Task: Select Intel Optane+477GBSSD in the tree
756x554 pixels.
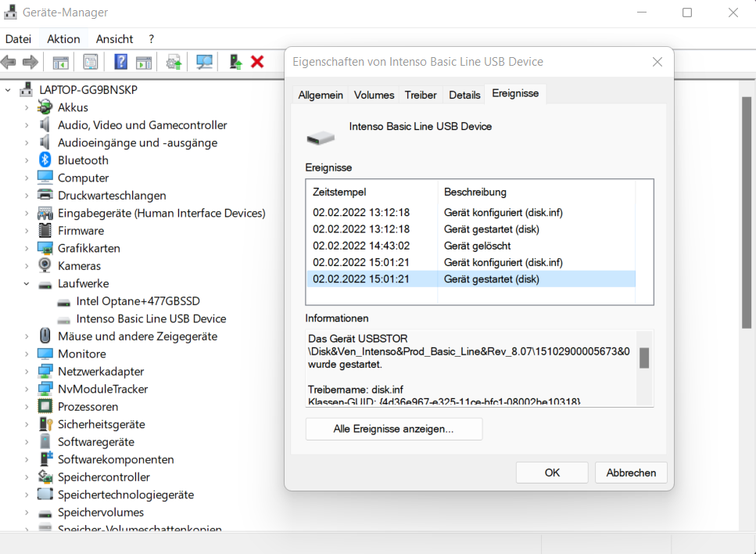Action: (138, 301)
